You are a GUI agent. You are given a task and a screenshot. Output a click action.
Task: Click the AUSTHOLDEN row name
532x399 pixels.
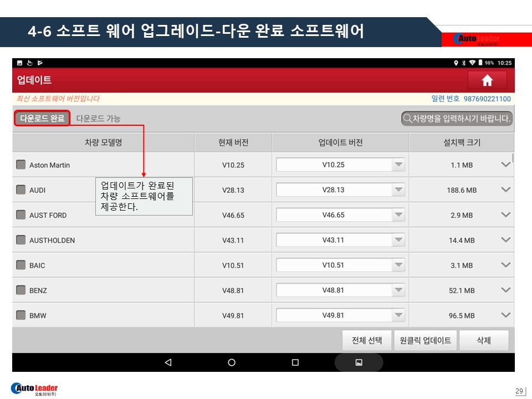[x=52, y=240]
